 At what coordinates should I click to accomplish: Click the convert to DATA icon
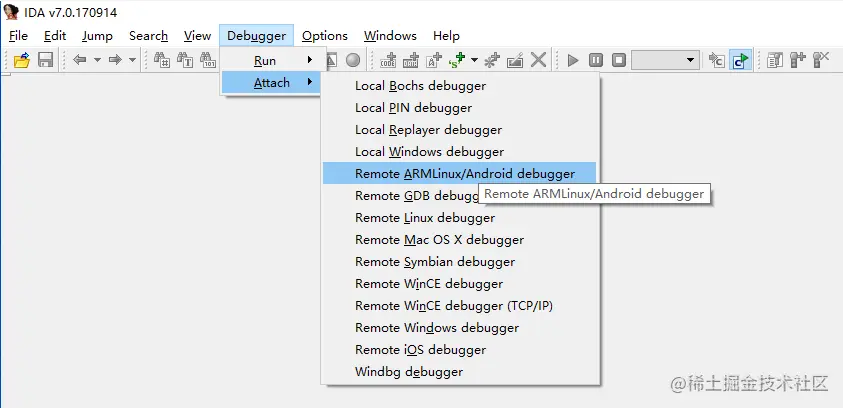coord(411,60)
